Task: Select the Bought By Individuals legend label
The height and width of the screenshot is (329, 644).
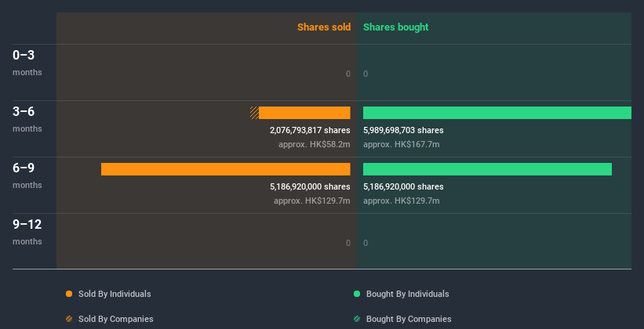Action: (x=407, y=294)
